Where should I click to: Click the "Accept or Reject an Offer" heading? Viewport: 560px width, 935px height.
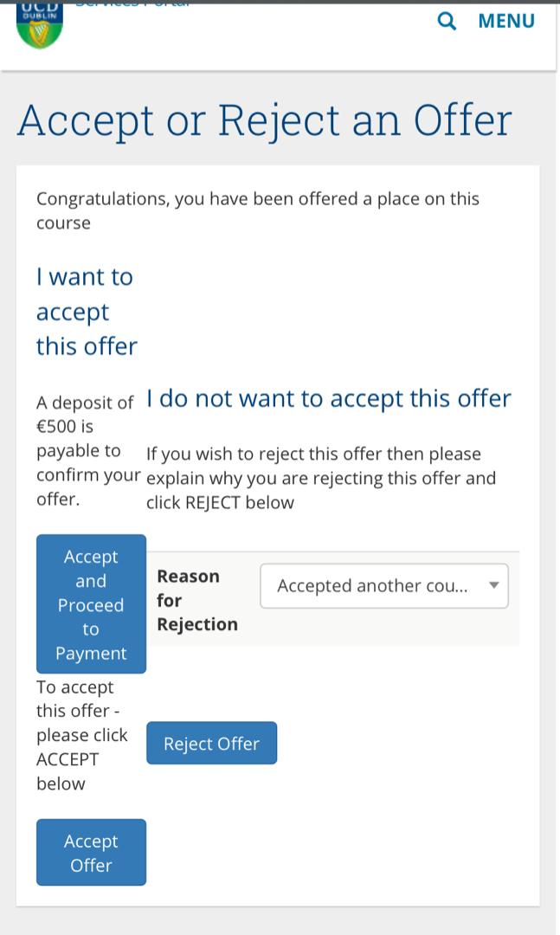265,119
